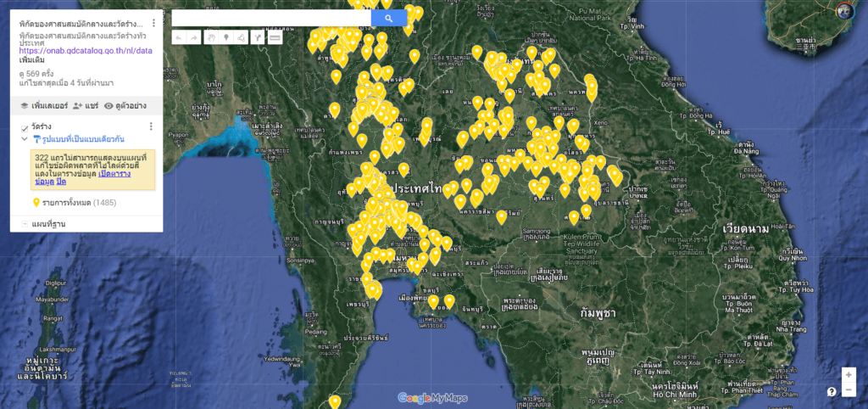The height and width of the screenshot is (409, 868).
Task: Select the draw line tool
Action: [242, 38]
